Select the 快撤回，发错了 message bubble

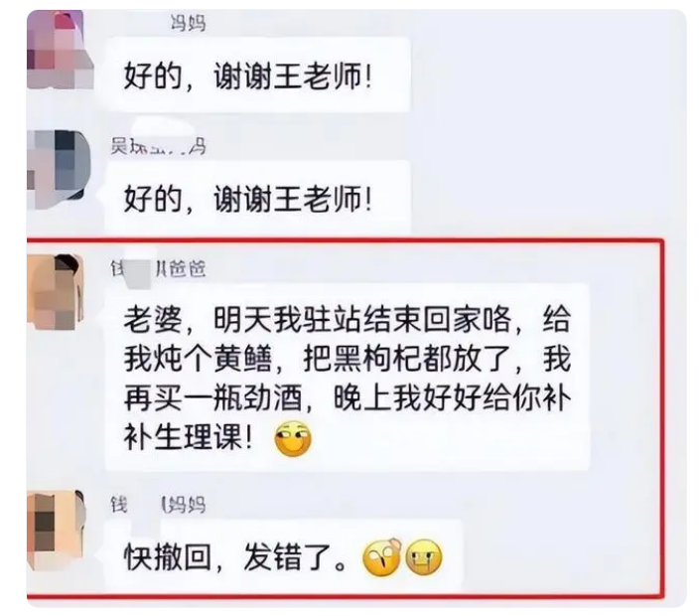pyautogui.click(x=284, y=555)
